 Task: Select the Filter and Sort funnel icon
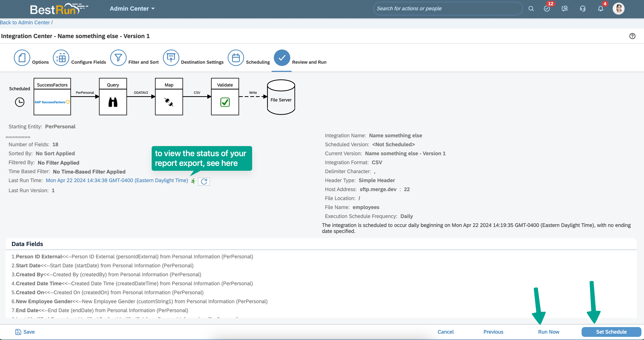coord(118,58)
